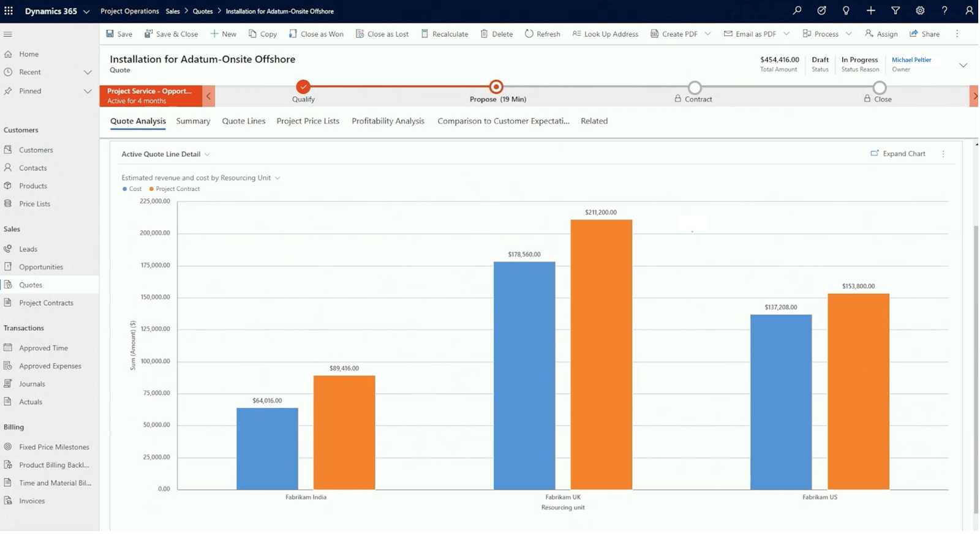The height and width of the screenshot is (551, 980).
Task: Open the Process dropdown chevron
Action: tap(849, 34)
